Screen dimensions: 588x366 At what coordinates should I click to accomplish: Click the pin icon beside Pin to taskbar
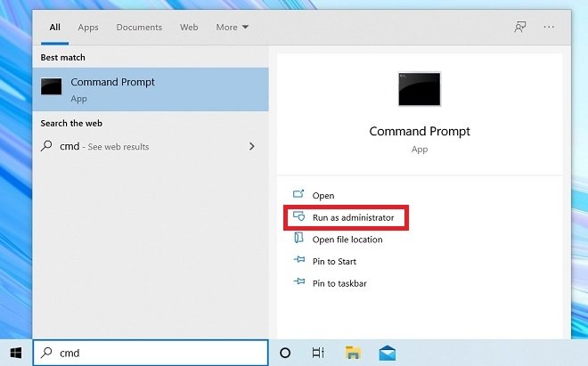click(x=298, y=281)
